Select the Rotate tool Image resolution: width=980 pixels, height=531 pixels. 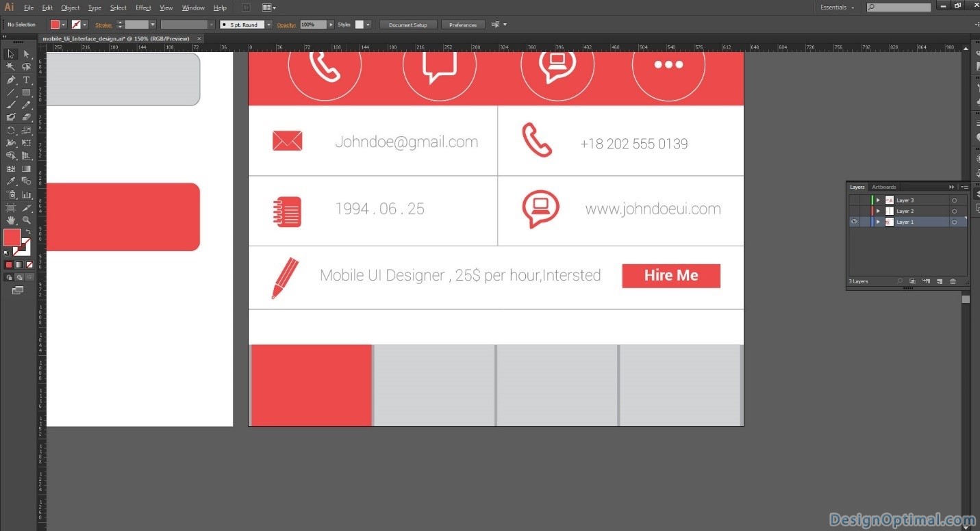click(x=11, y=130)
